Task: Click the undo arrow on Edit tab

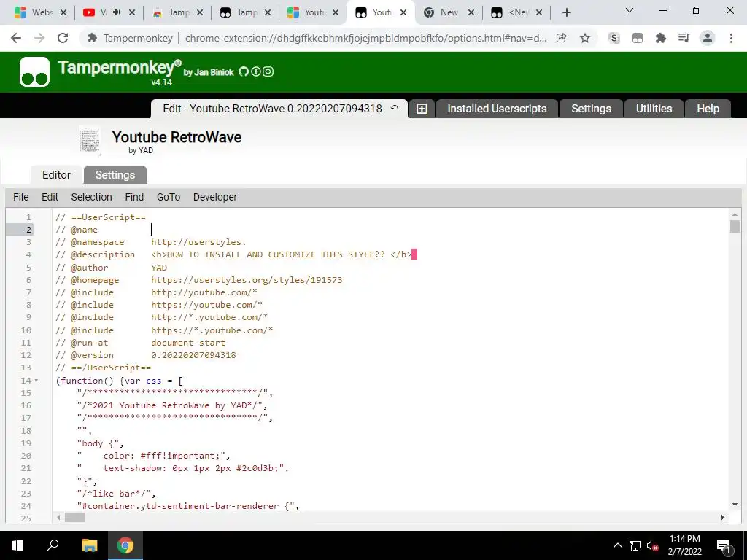Action: (395, 108)
